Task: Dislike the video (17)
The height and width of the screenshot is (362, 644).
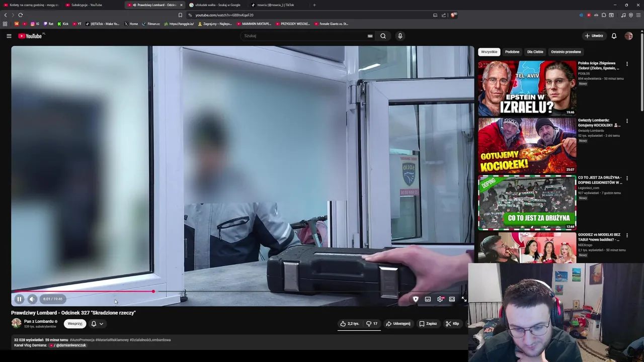Action: coord(372,324)
